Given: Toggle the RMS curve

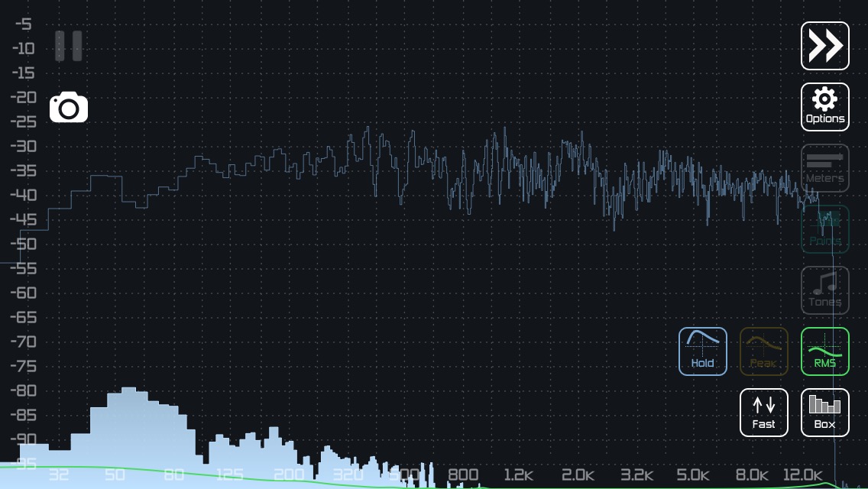Looking at the screenshot, I should [824, 351].
